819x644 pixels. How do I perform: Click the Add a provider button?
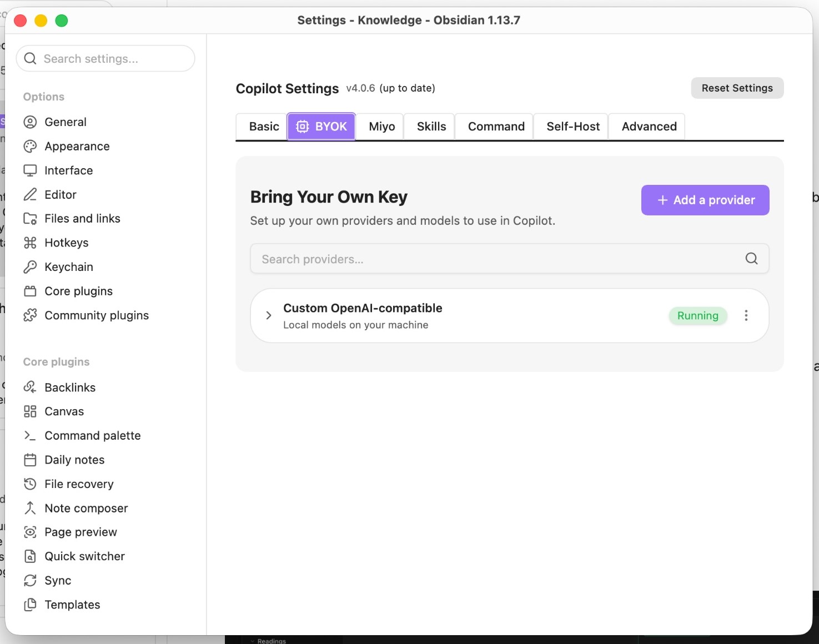(705, 200)
